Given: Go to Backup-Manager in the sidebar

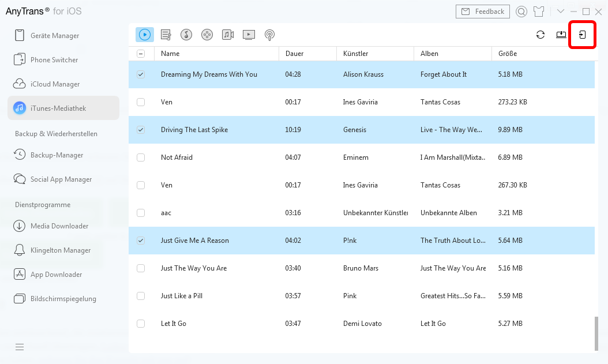Looking at the screenshot, I should tap(57, 155).
